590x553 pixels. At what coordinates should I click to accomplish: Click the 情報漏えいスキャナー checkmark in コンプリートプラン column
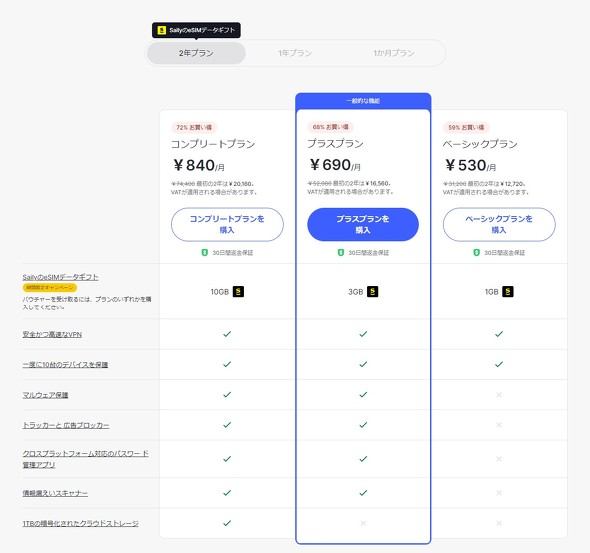227,493
